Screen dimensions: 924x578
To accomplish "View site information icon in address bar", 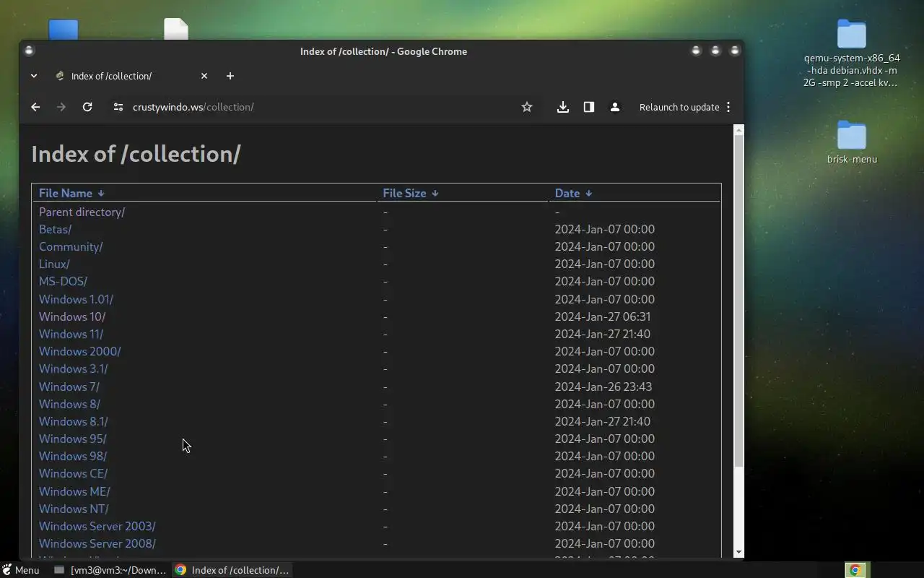I will tap(118, 107).
